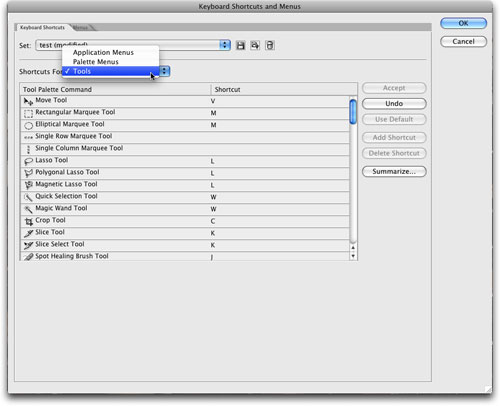Click the Spot Healing Brush Tool label

72,256
